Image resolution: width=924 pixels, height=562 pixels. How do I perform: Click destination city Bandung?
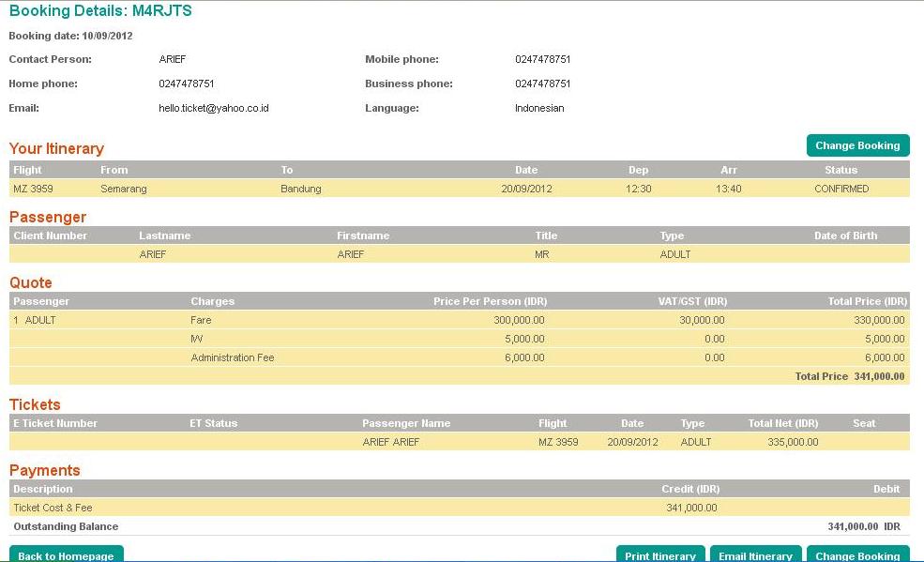[x=300, y=190]
